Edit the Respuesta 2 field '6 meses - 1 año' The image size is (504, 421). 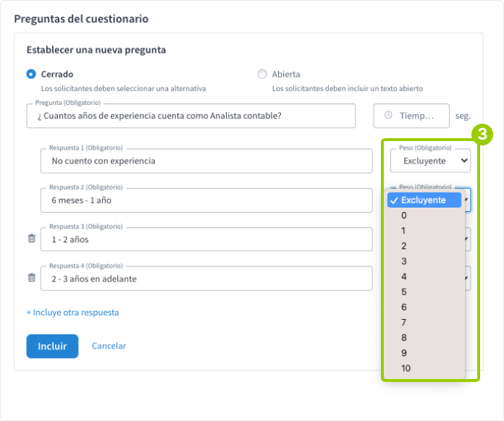[x=206, y=200]
